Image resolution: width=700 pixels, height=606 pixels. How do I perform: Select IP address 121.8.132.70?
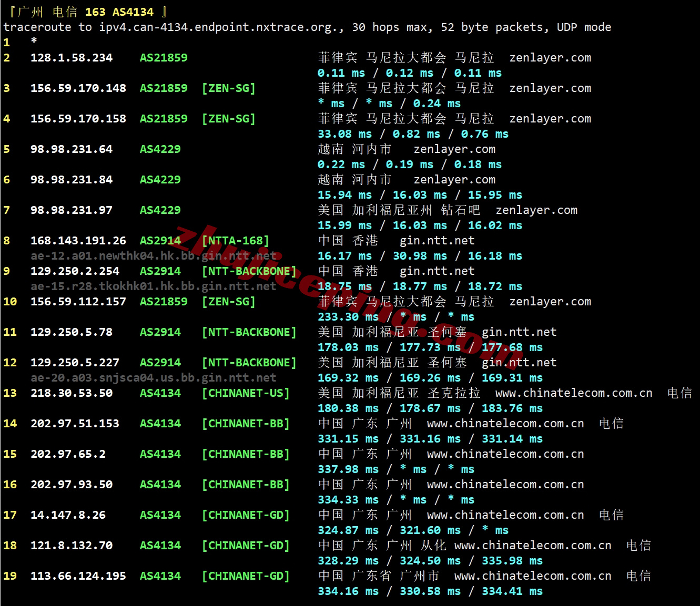72,546
